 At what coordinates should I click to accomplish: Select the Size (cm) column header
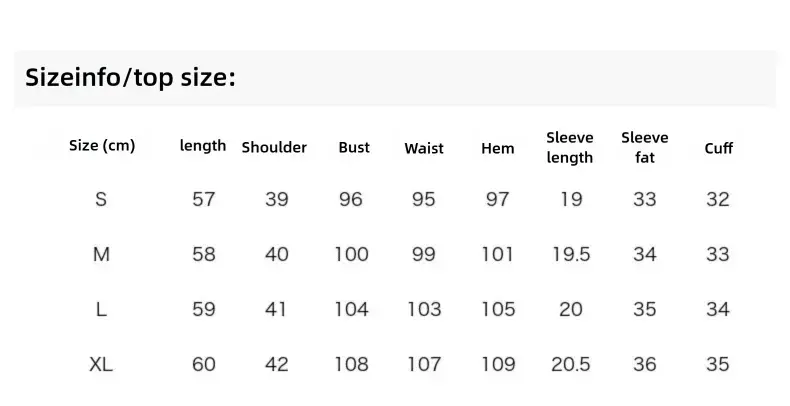[102, 146]
